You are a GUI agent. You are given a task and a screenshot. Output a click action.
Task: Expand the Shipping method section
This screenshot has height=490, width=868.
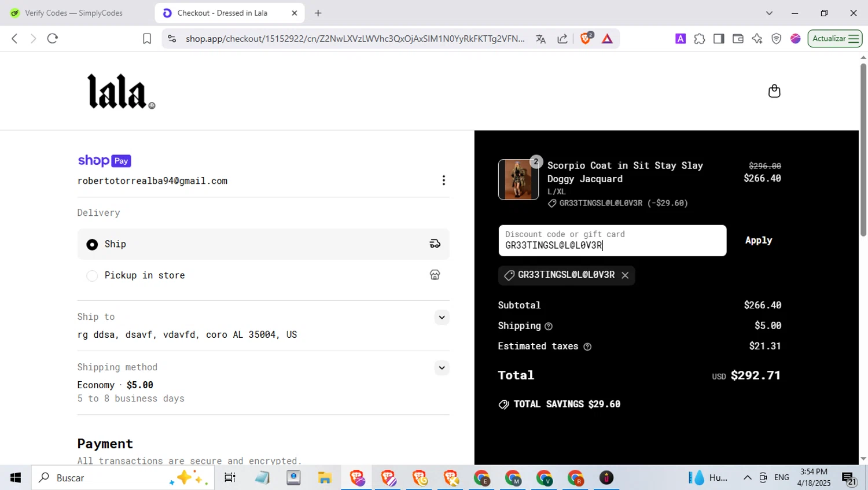click(x=442, y=368)
